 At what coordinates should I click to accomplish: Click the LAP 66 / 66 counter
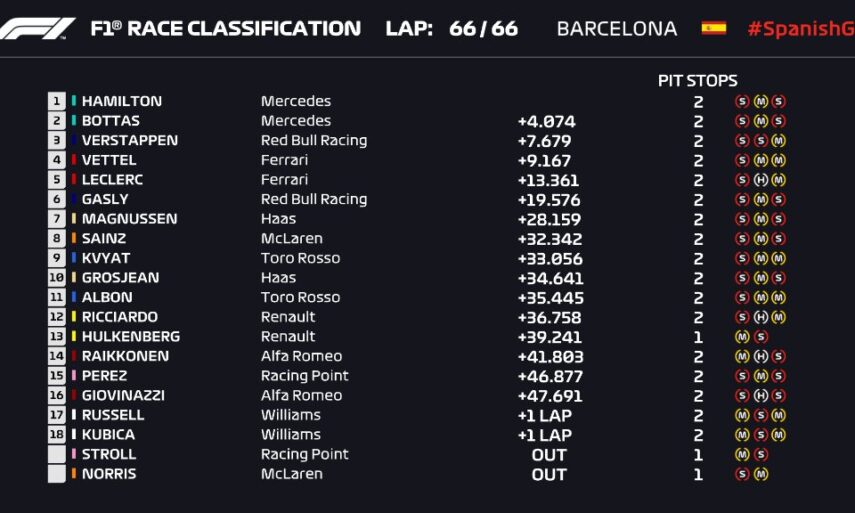pos(451,28)
